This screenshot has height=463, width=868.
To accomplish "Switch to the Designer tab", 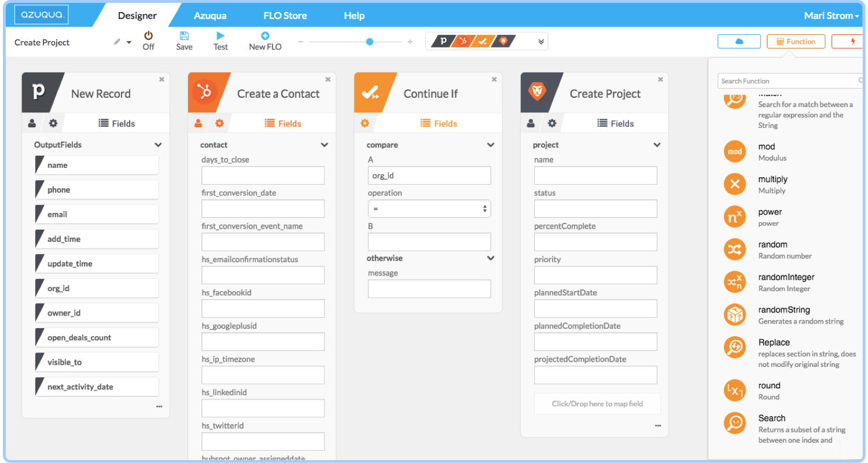I will (x=137, y=16).
